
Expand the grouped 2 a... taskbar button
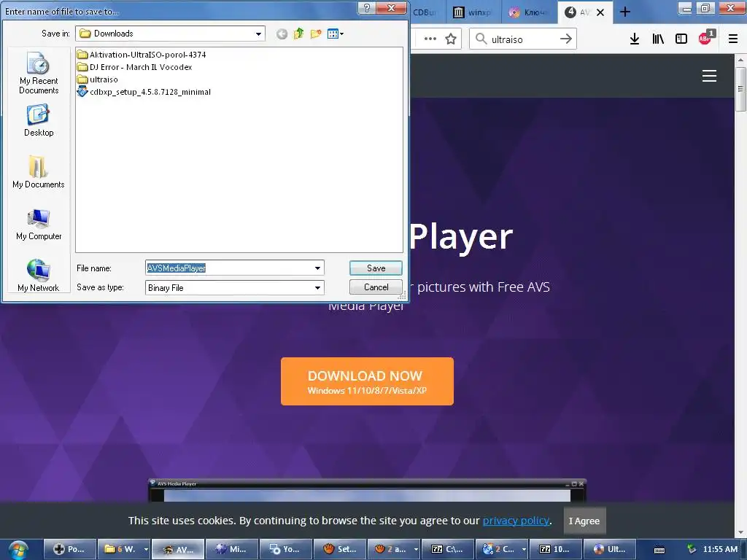pyautogui.click(x=416, y=550)
